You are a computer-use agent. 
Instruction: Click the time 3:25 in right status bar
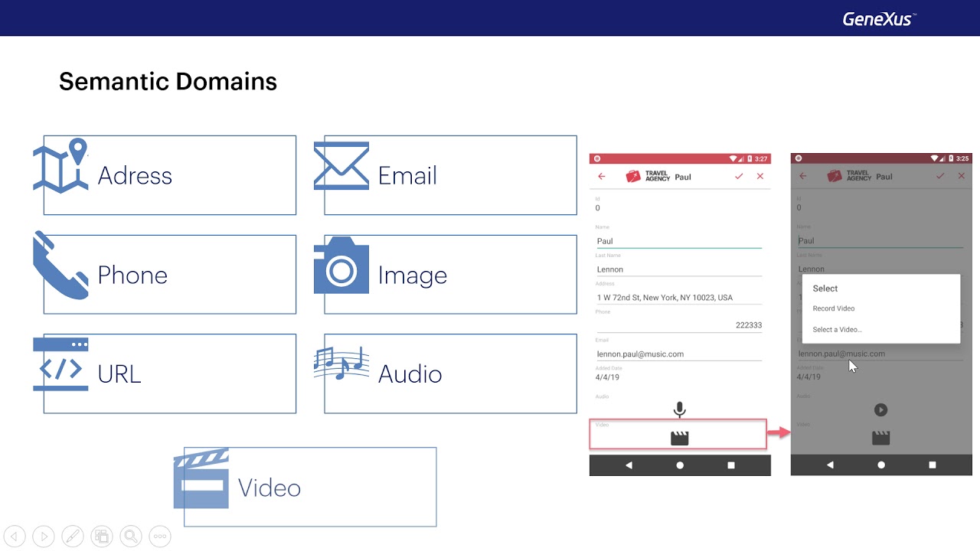(962, 158)
